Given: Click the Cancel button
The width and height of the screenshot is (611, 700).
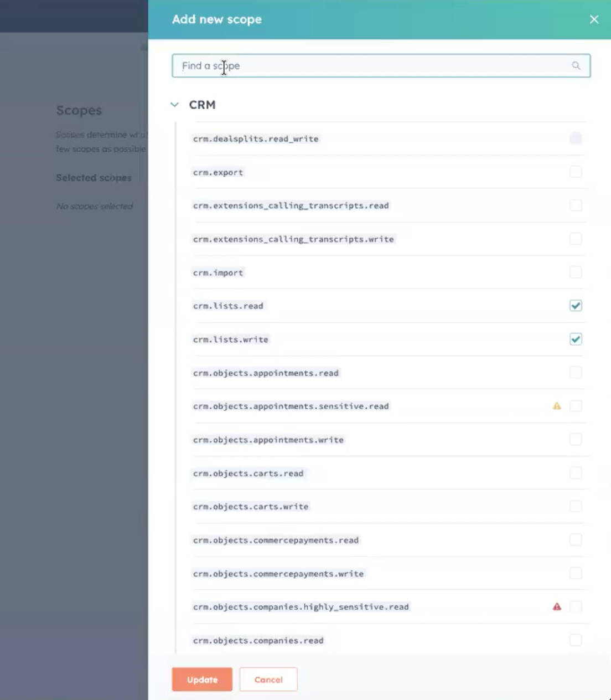Looking at the screenshot, I should (268, 680).
